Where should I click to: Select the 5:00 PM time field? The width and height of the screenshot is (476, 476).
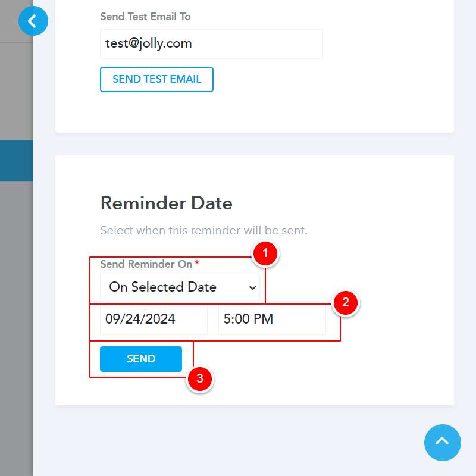click(272, 319)
